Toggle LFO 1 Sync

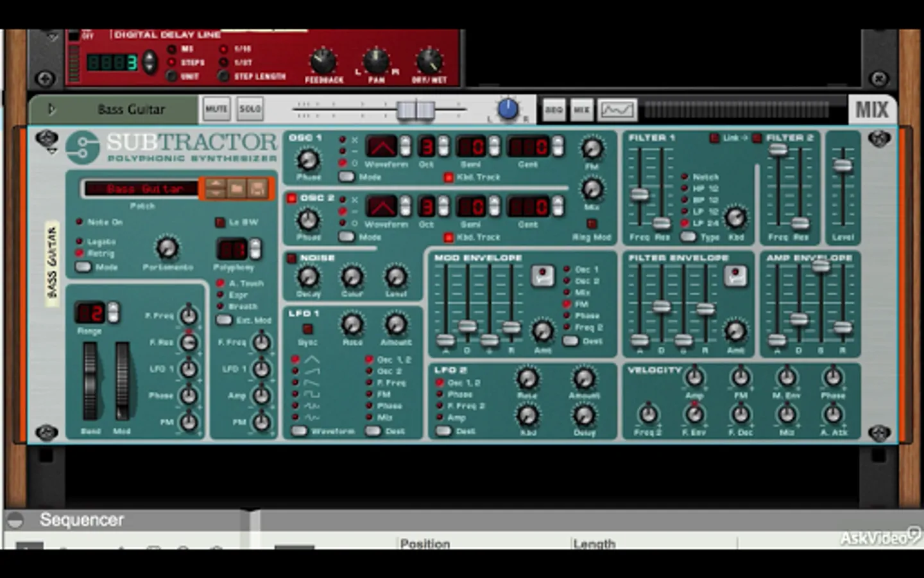point(307,329)
